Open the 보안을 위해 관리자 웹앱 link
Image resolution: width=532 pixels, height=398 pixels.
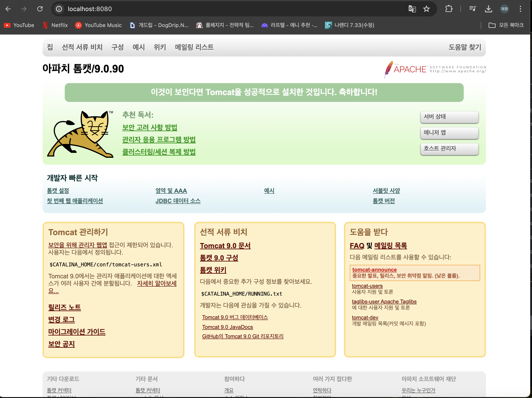pyautogui.click(x=78, y=245)
